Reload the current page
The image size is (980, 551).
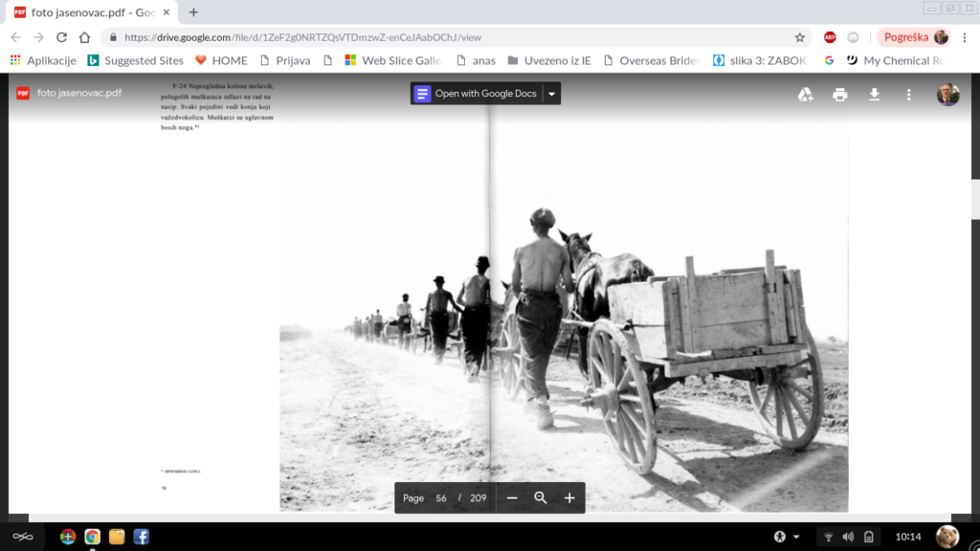click(x=62, y=37)
